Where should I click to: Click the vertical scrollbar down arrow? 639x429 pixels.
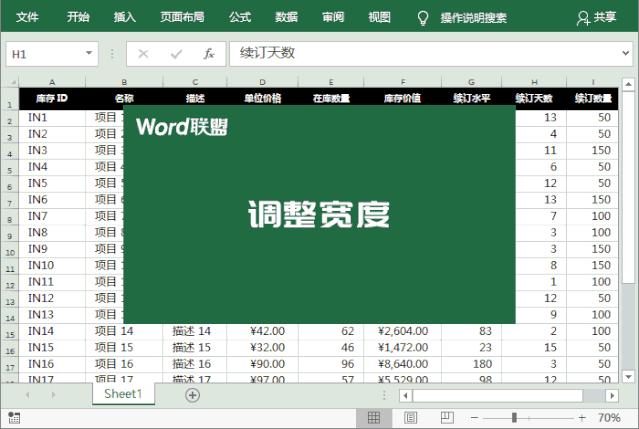click(x=628, y=376)
